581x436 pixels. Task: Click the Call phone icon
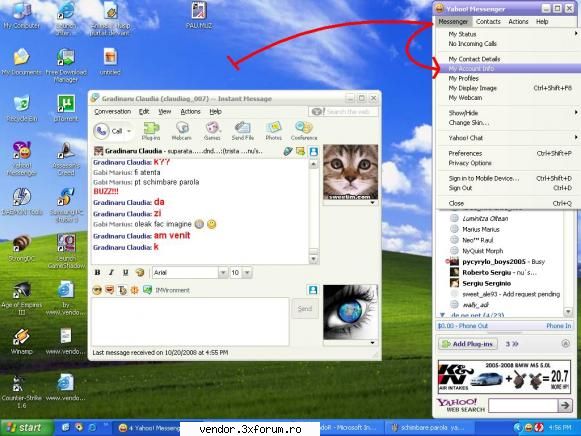point(101,131)
